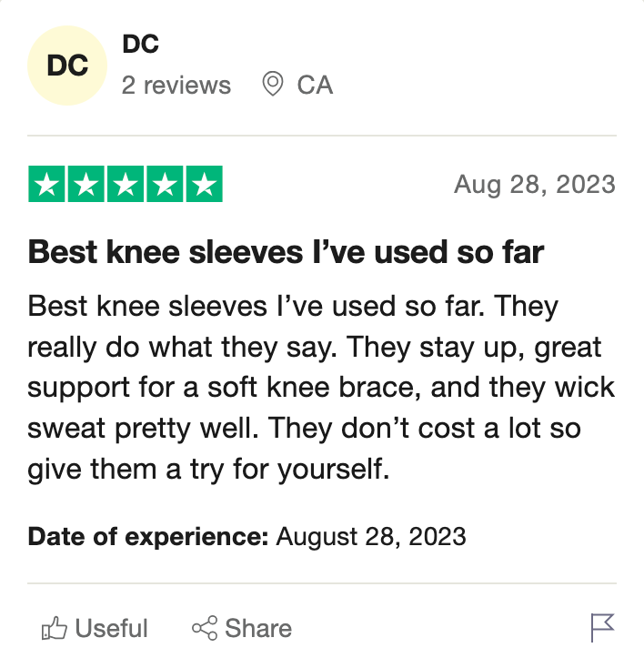The height and width of the screenshot is (668, 644).
Task: Flag this review with the flag icon
Action: tap(603, 628)
